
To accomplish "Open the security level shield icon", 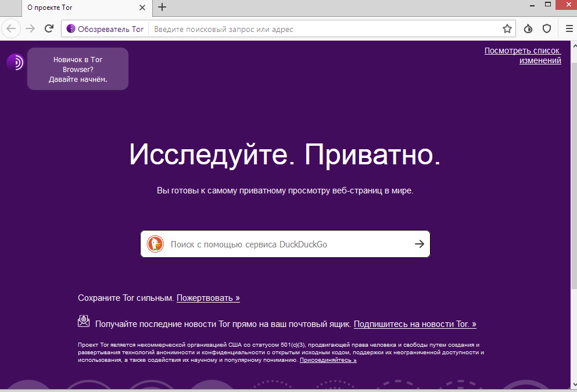I will pos(547,28).
